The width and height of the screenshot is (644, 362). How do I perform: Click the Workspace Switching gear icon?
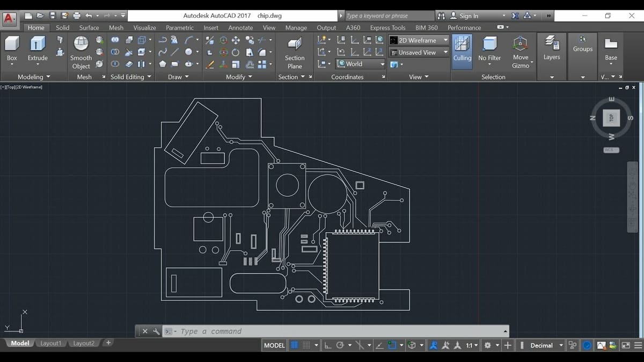pos(487,345)
